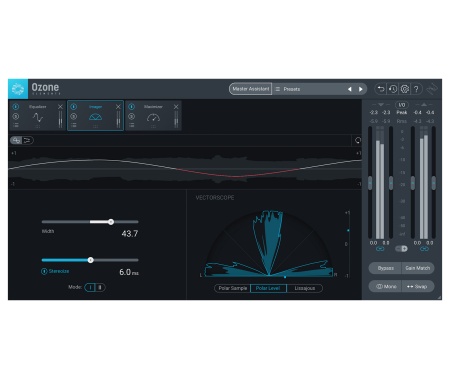Toggle the output gain link icon
The image size is (450, 380).
[424, 249]
